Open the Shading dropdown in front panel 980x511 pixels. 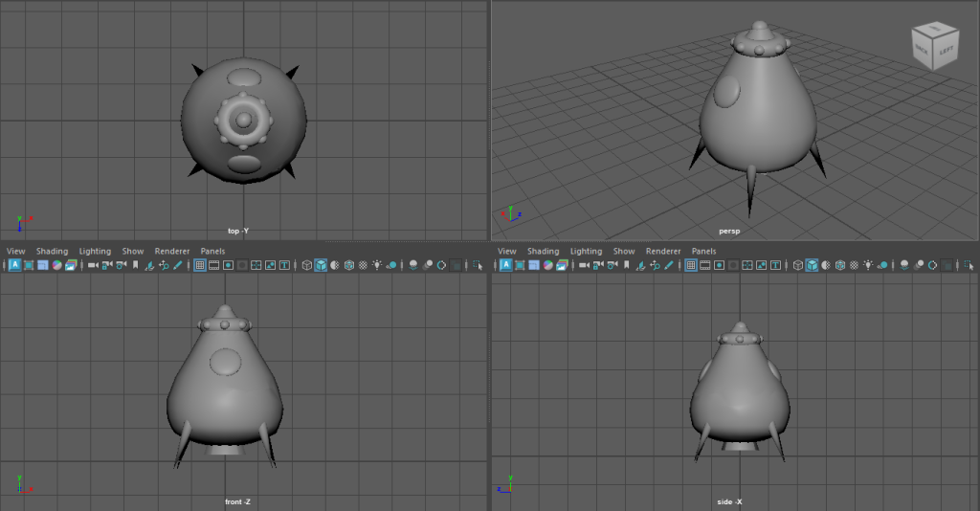[x=52, y=252]
